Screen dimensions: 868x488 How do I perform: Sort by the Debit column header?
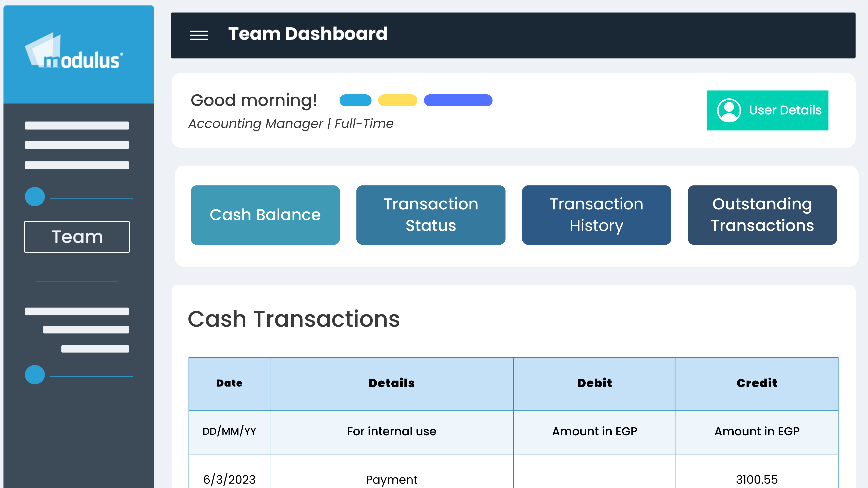[x=594, y=383]
